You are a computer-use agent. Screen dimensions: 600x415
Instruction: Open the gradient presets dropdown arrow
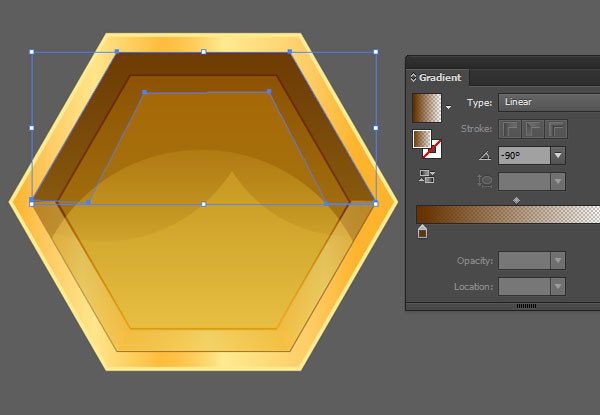[x=448, y=107]
